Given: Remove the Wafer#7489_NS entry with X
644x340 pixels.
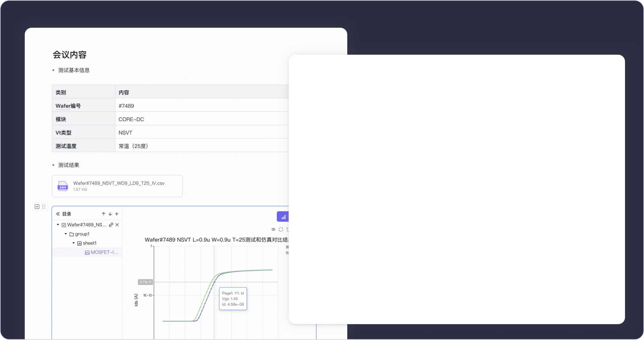Looking at the screenshot, I should 117,225.
